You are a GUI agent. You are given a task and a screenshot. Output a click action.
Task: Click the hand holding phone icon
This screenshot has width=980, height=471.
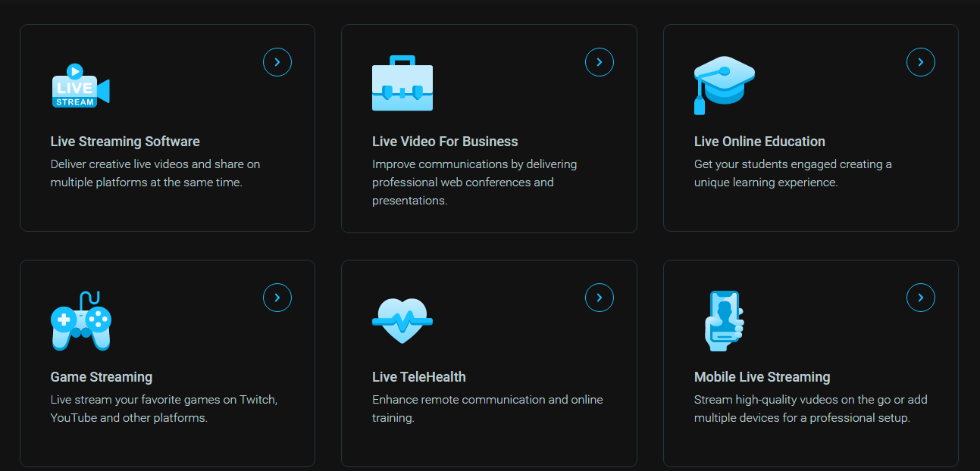pos(724,320)
